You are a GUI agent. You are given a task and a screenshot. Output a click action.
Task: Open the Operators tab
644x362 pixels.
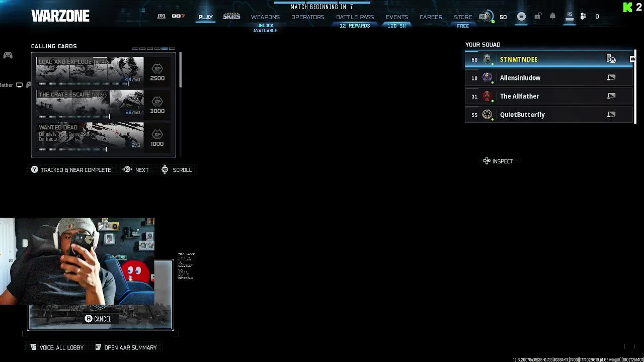(307, 17)
